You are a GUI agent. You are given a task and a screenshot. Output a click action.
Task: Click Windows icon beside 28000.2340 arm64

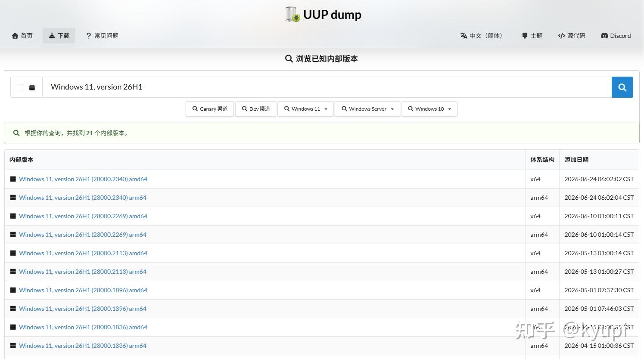click(13, 198)
